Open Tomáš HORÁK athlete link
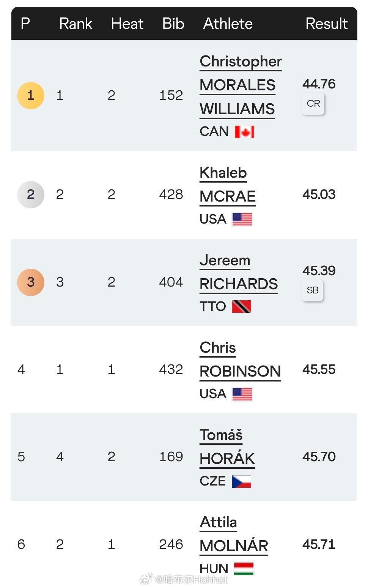Image resolution: width=368 pixels, height=588 pixels. point(227,458)
